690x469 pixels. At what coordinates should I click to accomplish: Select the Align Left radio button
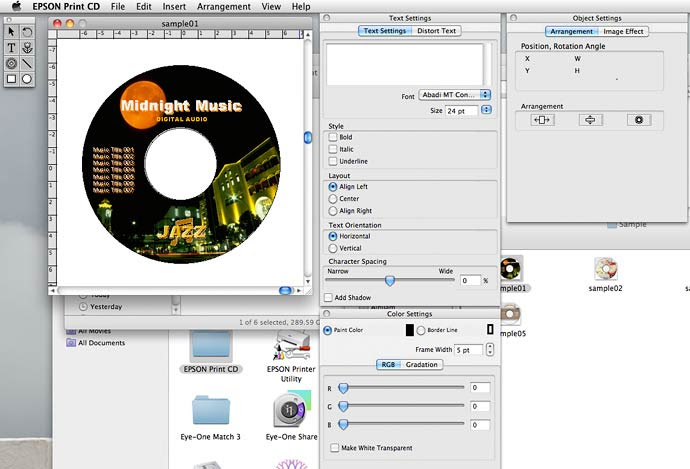(x=333, y=187)
